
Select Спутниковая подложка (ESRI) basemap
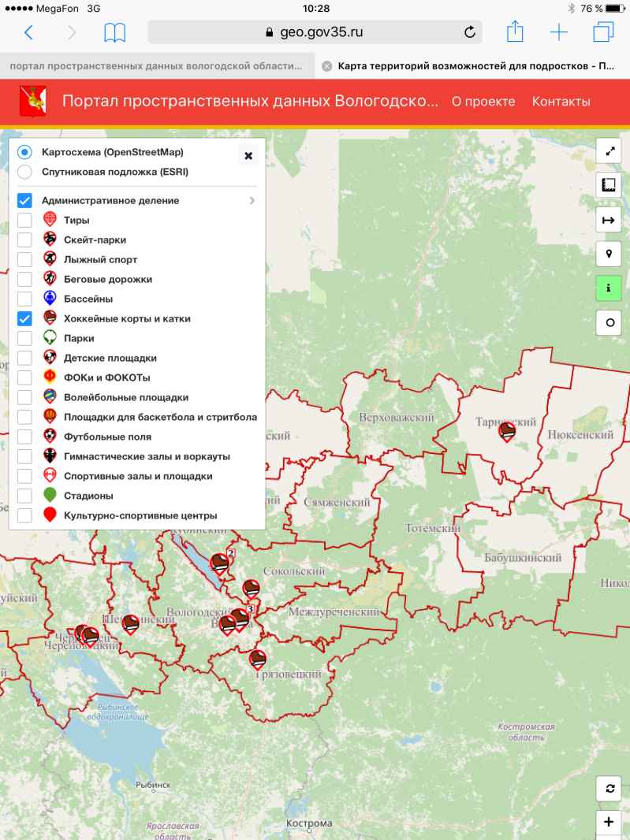coord(24,172)
